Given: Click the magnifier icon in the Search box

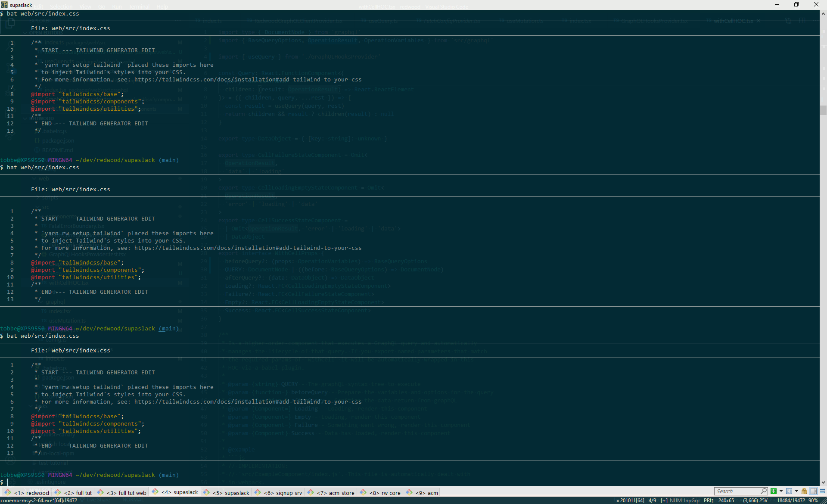Looking at the screenshot, I should (x=764, y=491).
